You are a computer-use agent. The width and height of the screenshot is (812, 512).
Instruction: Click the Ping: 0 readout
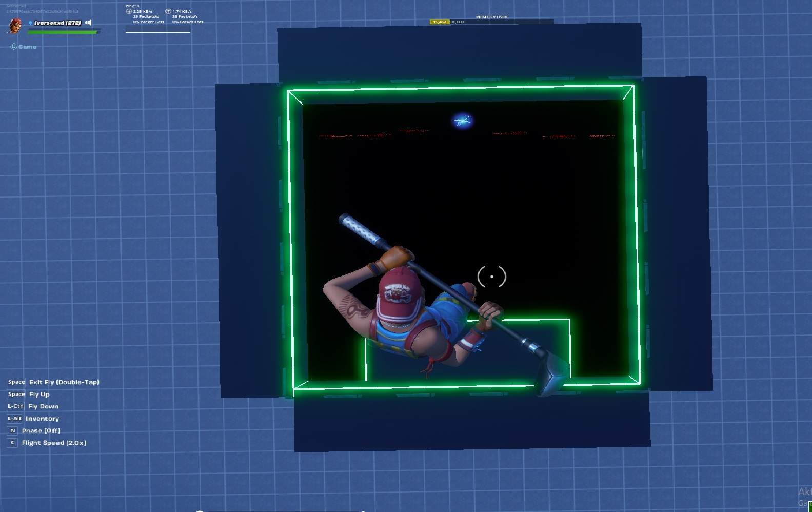click(132, 6)
